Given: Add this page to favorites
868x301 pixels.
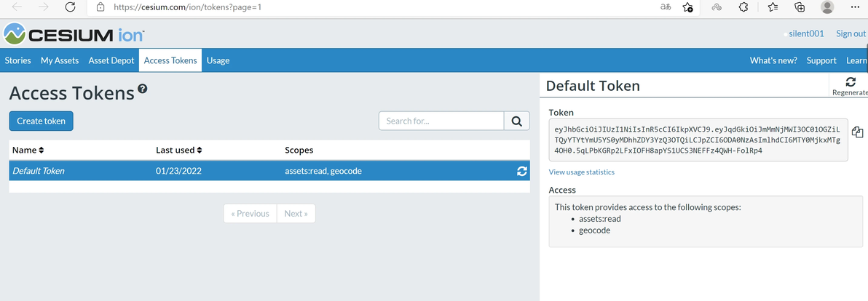Looking at the screenshot, I should [687, 7].
